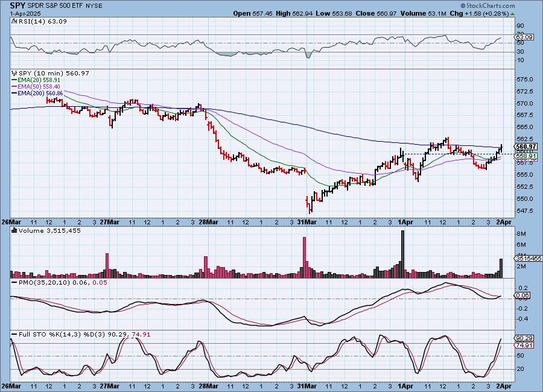Click the navy EMA(200) legend line swatch
Image resolution: width=543 pixels, height=392 pixels.
point(14,93)
